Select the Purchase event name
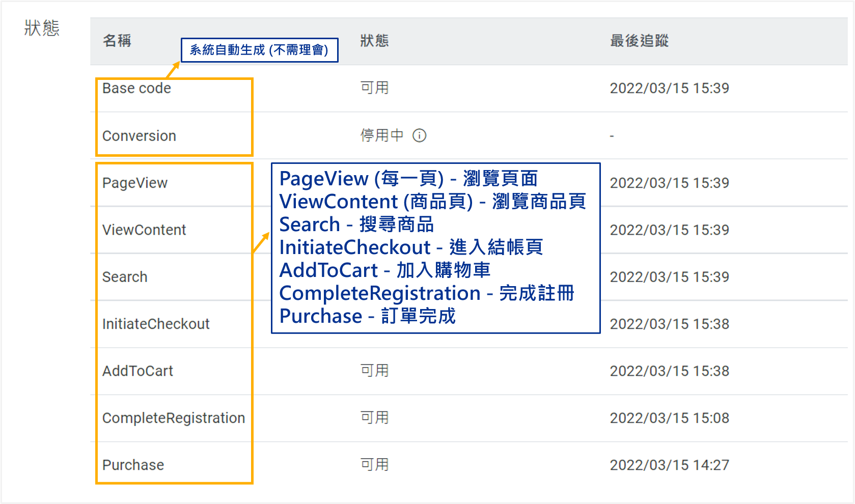This screenshot has height=504, width=855. pyautogui.click(x=133, y=465)
